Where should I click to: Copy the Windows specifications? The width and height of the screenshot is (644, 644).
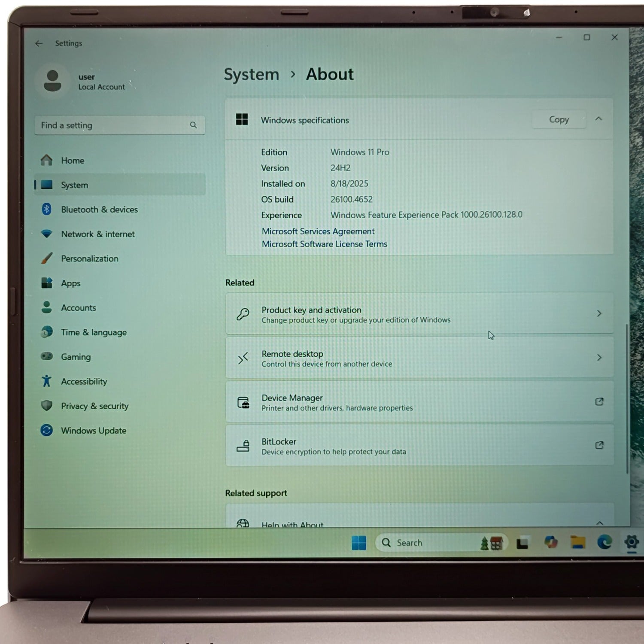pos(559,120)
